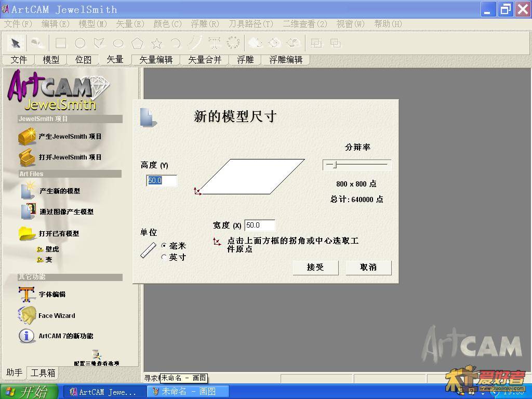This screenshot has height=399, width=532.
Task: Choose the circle vector tool
Action: (80, 43)
